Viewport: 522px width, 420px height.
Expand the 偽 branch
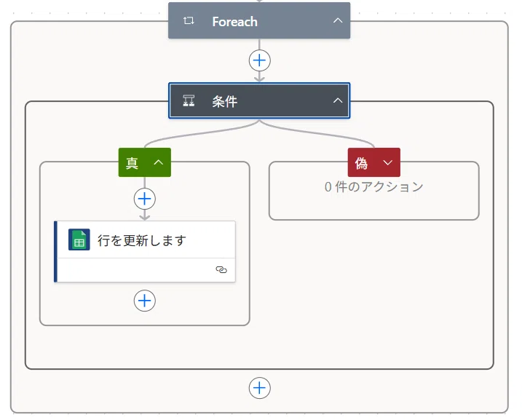(x=387, y=163)
